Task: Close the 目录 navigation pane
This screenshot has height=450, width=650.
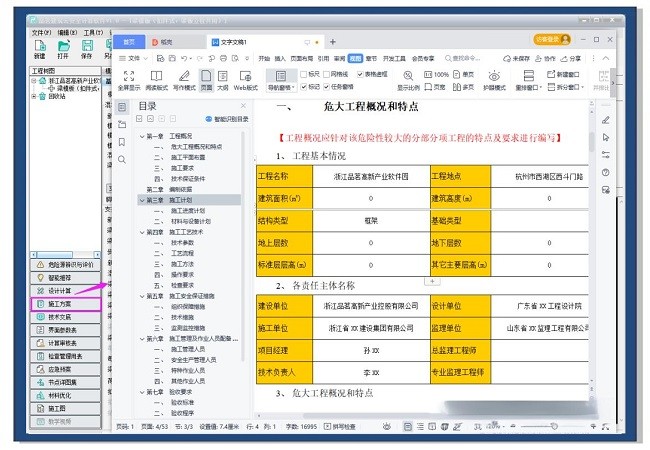Action: (x=243, y=106)
